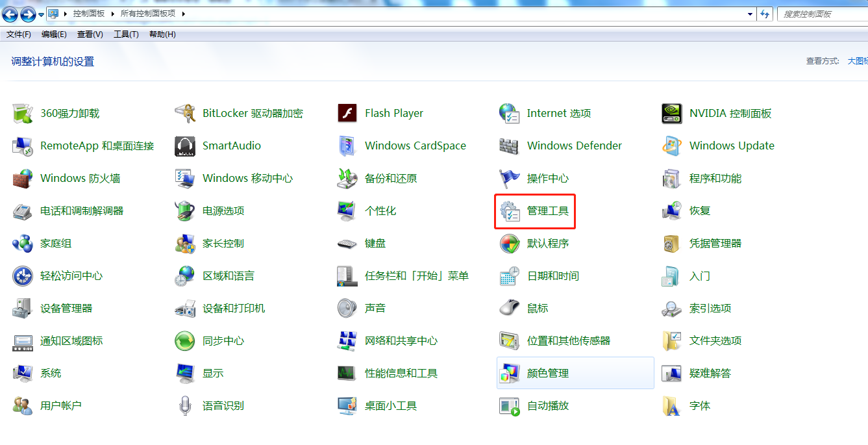Screen dimensions: 868x445
Task: Open the 设备管理器 icon
Action: click(23, 308)
